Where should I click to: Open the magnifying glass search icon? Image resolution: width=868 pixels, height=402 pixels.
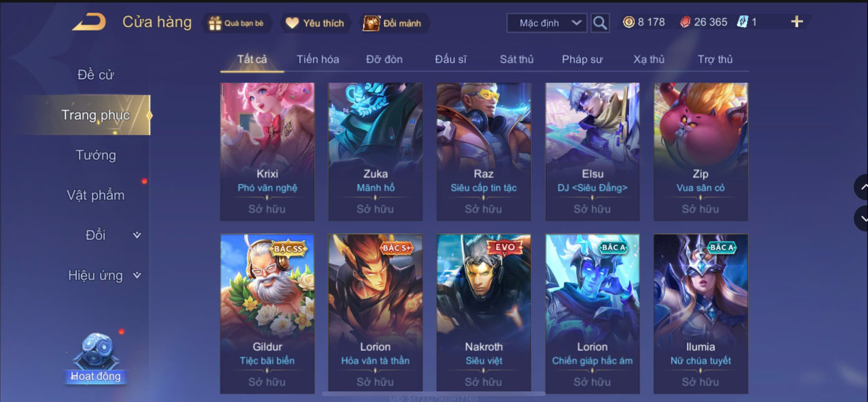[x=600, y=23]
